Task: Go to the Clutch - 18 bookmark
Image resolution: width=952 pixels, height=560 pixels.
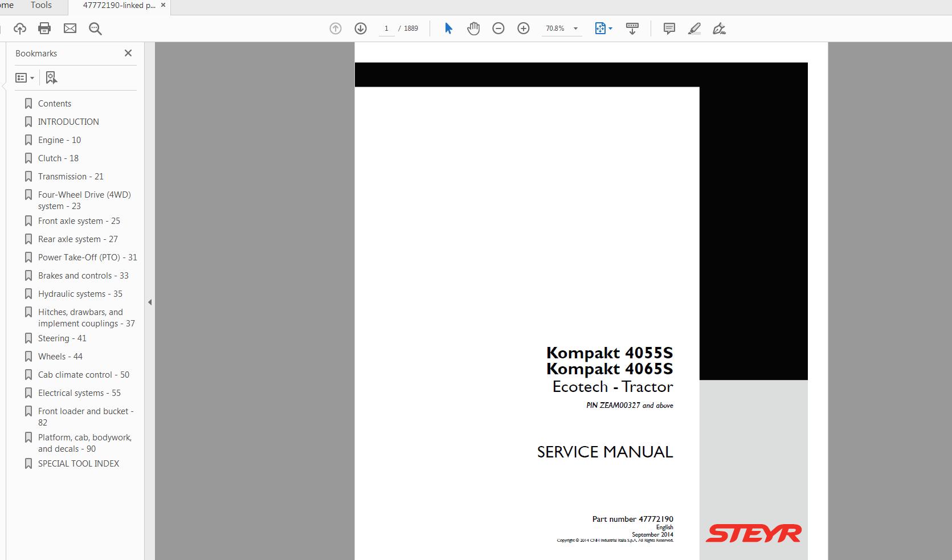Action: click(58, 158)
